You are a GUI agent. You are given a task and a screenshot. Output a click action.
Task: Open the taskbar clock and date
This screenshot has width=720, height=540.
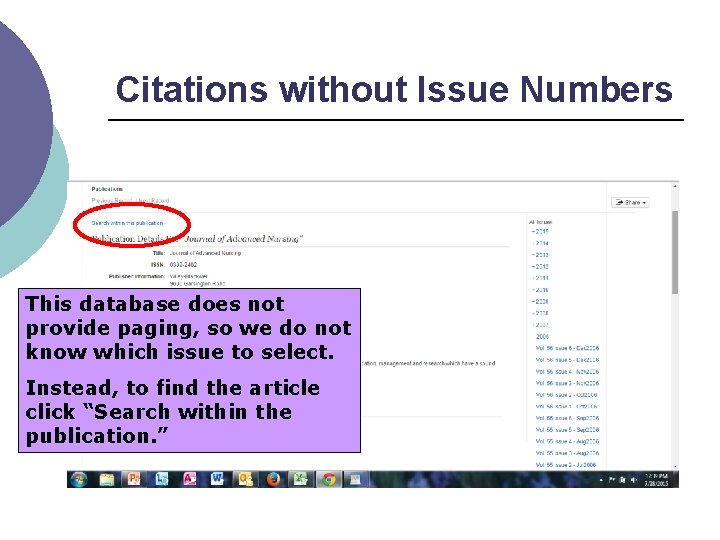click(x=656, y=480)
